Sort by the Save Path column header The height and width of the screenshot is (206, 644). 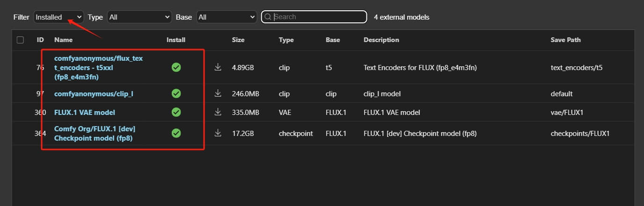pyautogui.click(x=565, y=40)
